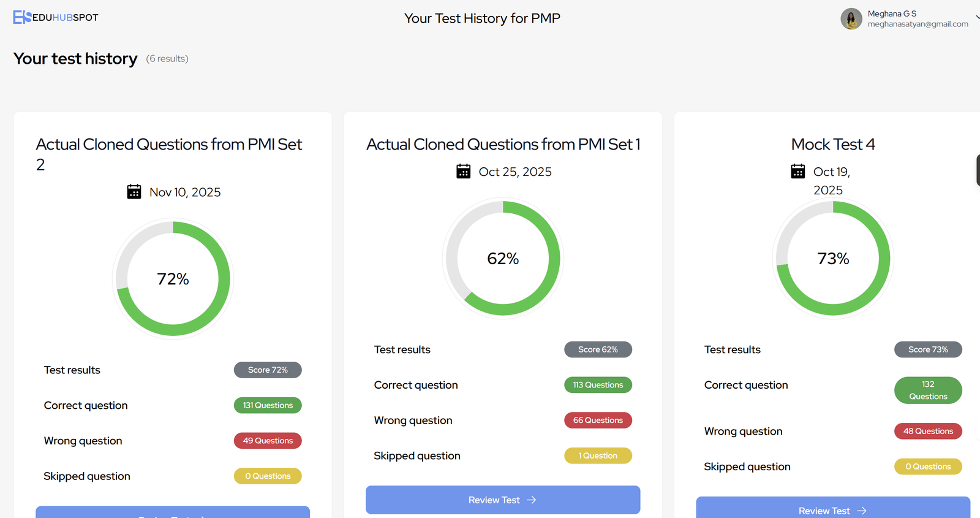980x518 pixels.
Task: Click the user profile avatar
Action: tap(851, 18)
